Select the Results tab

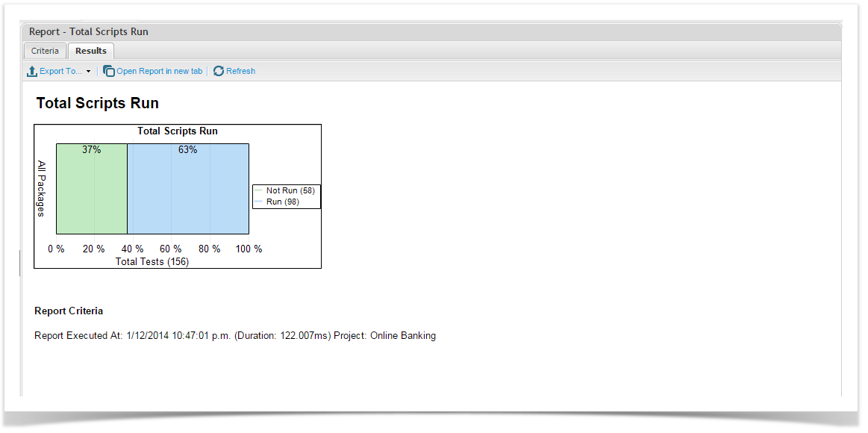tap(91, 51)
